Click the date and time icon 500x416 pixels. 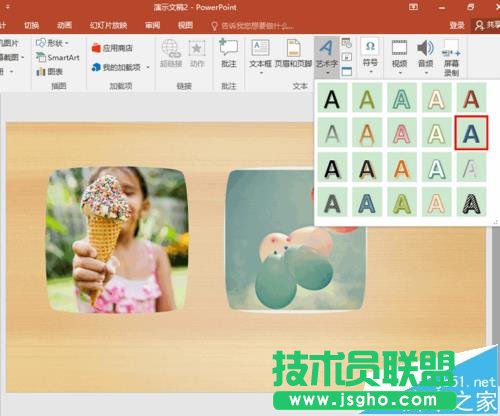pos(347,43)
